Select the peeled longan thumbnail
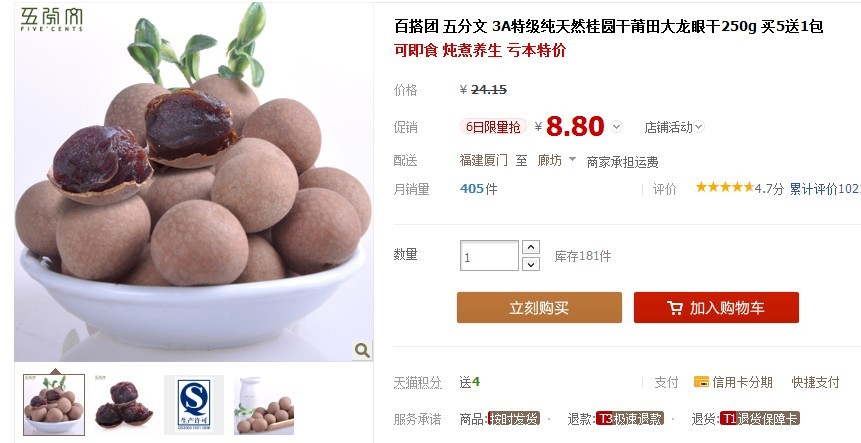The image size is (861, 443). tap(124, 405)
